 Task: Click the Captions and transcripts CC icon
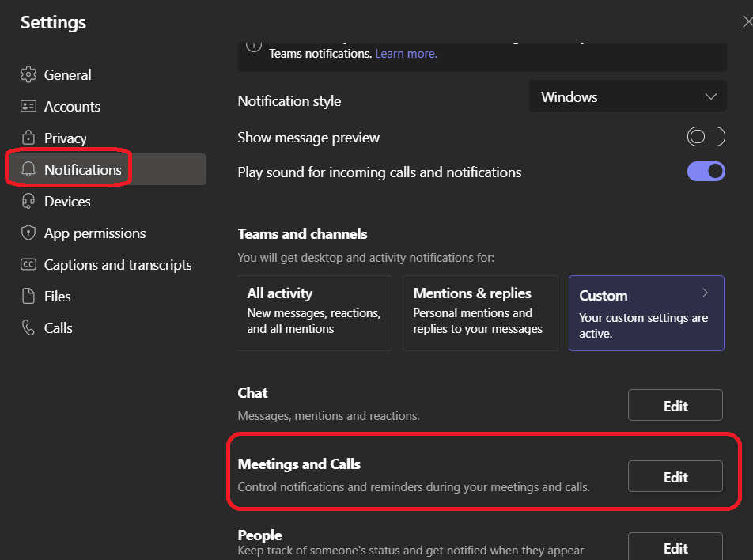(28, 265)
